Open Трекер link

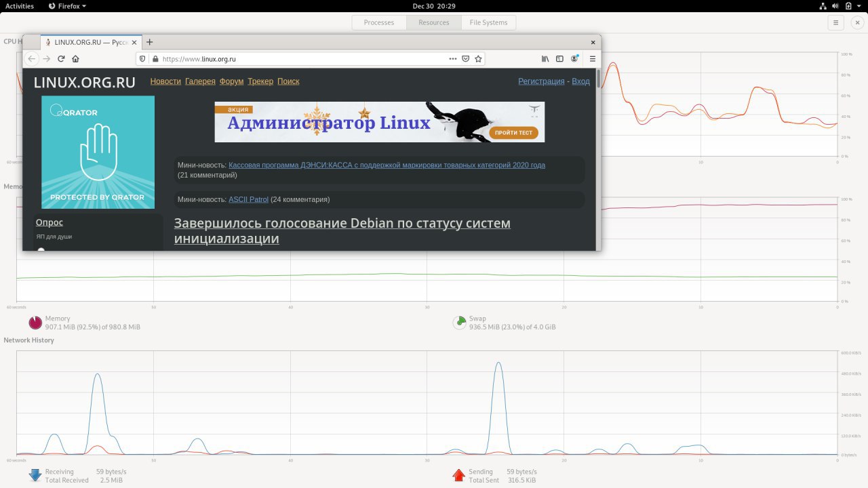(260, 81)
